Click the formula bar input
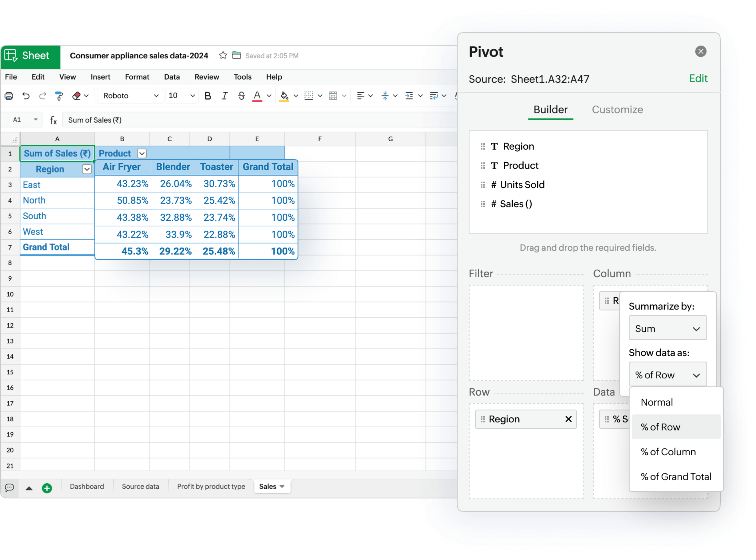 (x=260, y=120)
